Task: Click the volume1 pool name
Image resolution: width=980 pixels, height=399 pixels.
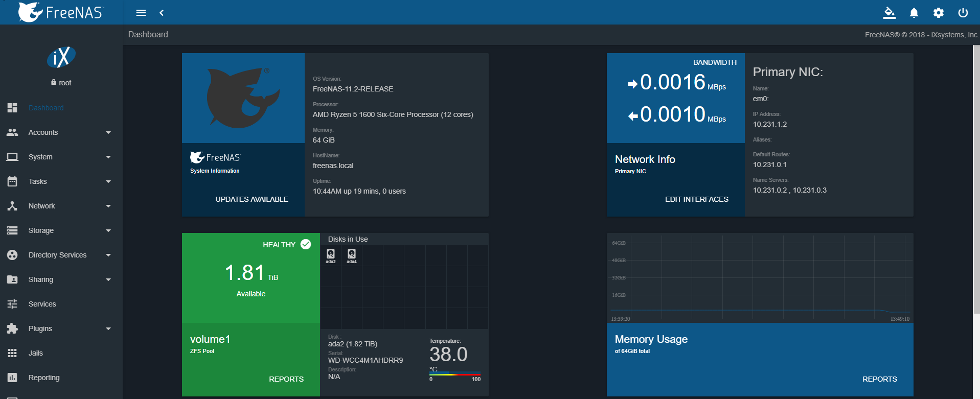Action: 210,339
